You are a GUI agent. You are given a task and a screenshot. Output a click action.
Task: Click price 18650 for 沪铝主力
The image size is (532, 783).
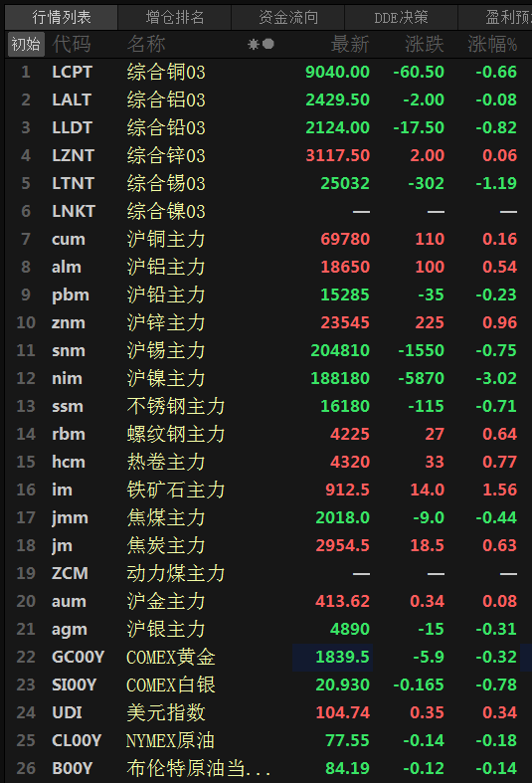(x=345, y=268)
